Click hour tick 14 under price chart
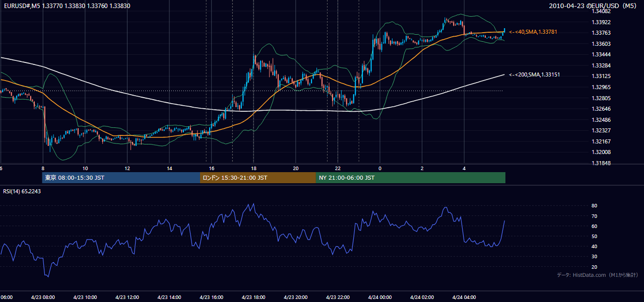 point(169,168)
